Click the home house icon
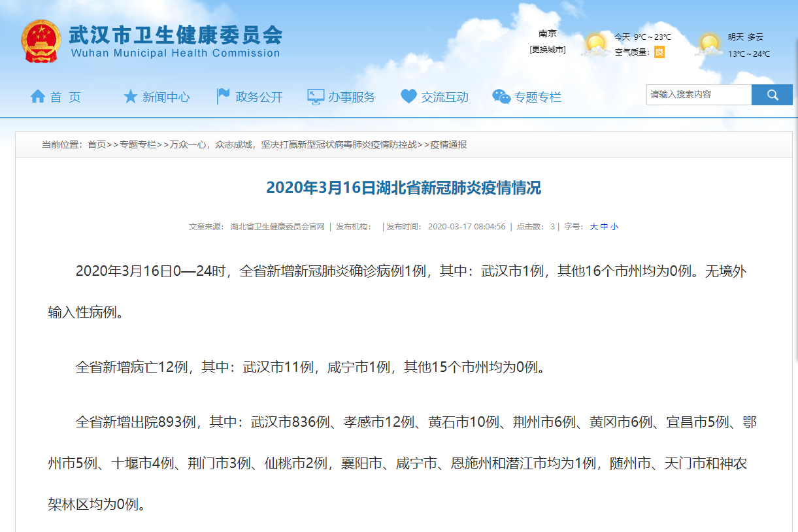 click(38, 97)
